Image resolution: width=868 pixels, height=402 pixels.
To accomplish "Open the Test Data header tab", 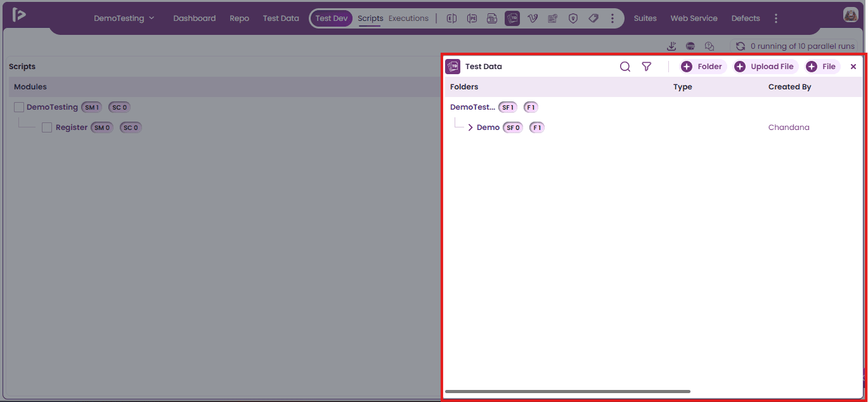I will pyautogui.click(x=281, y=18).
